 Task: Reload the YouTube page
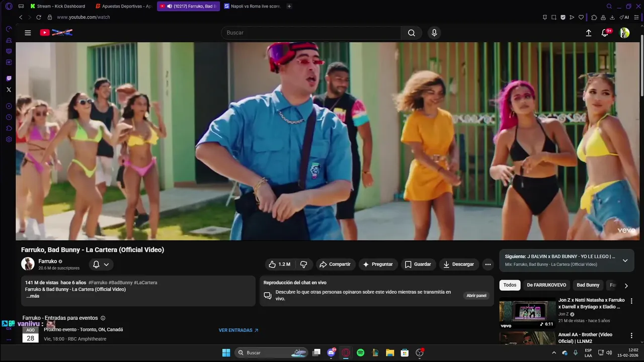pos(39,17)
